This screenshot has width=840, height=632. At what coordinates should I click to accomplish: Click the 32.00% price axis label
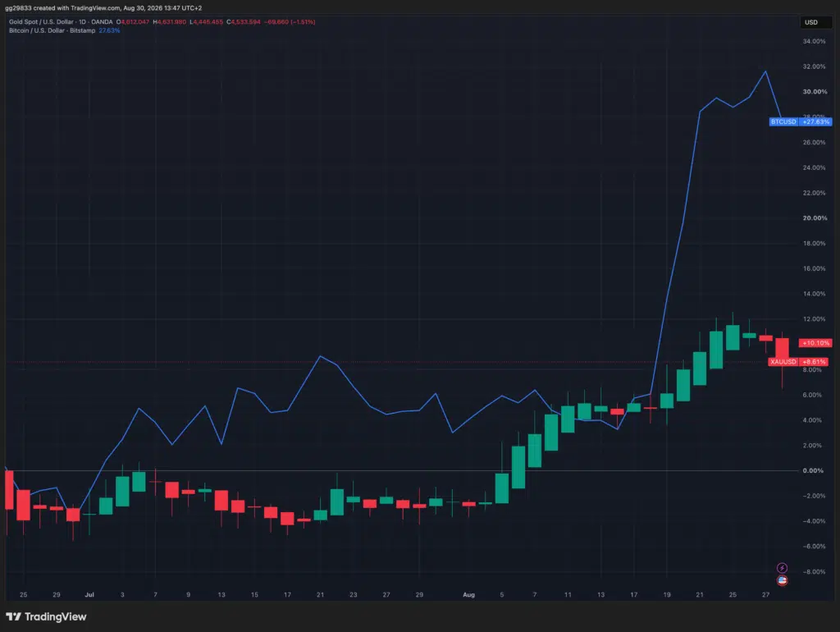[814, 66]
